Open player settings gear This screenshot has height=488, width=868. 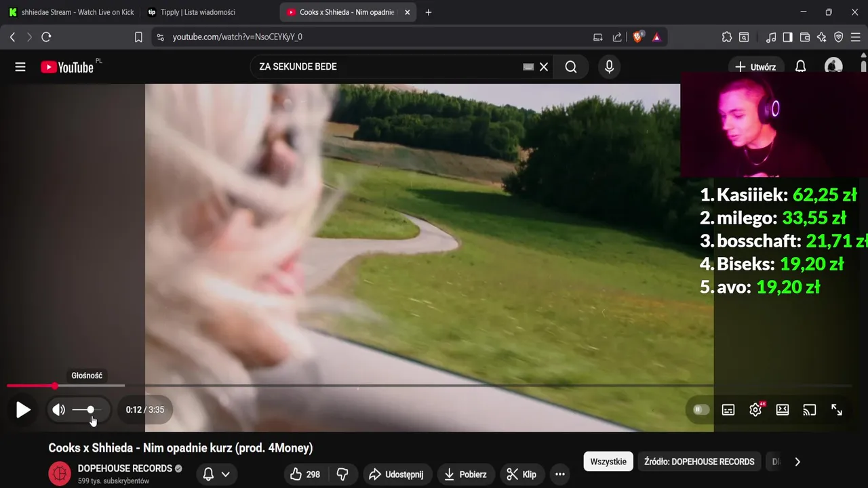pos(755,409)
